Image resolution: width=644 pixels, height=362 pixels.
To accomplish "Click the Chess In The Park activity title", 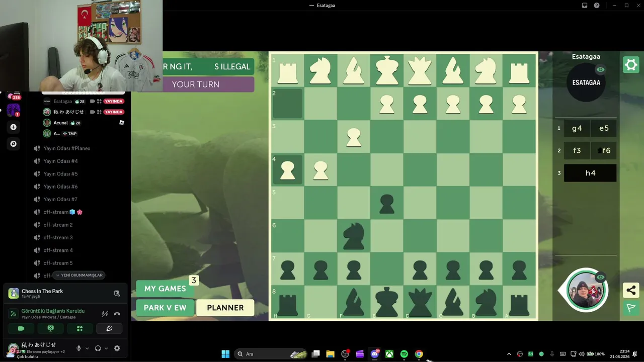I will pos(42,291).
